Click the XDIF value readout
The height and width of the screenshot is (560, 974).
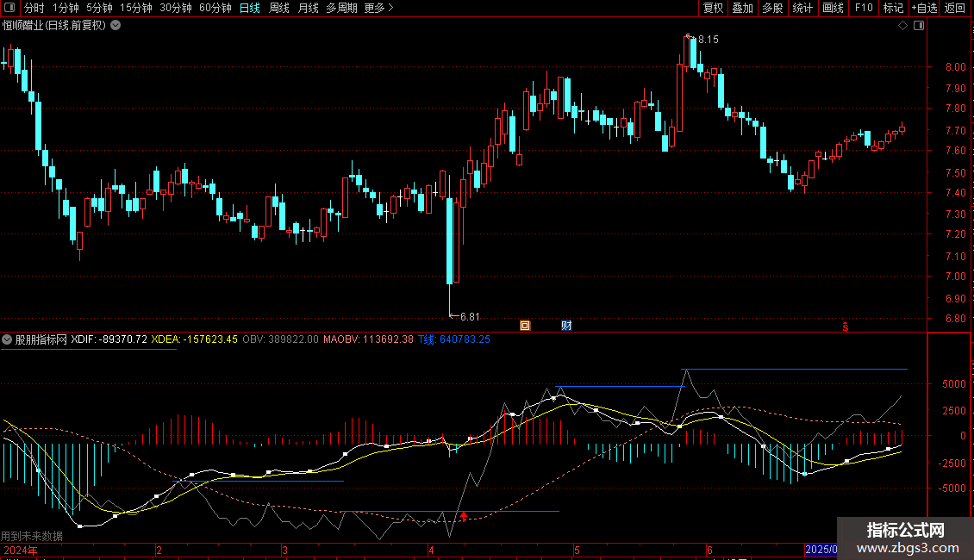109,339
